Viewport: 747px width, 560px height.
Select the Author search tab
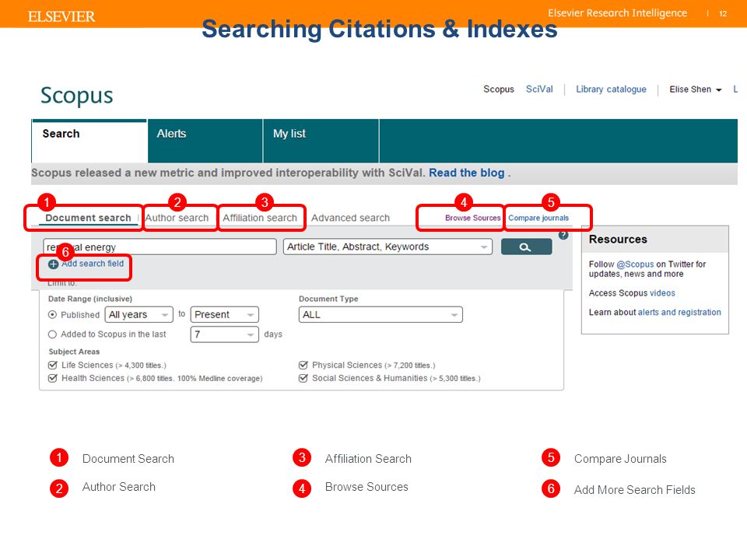pos(177,218)
